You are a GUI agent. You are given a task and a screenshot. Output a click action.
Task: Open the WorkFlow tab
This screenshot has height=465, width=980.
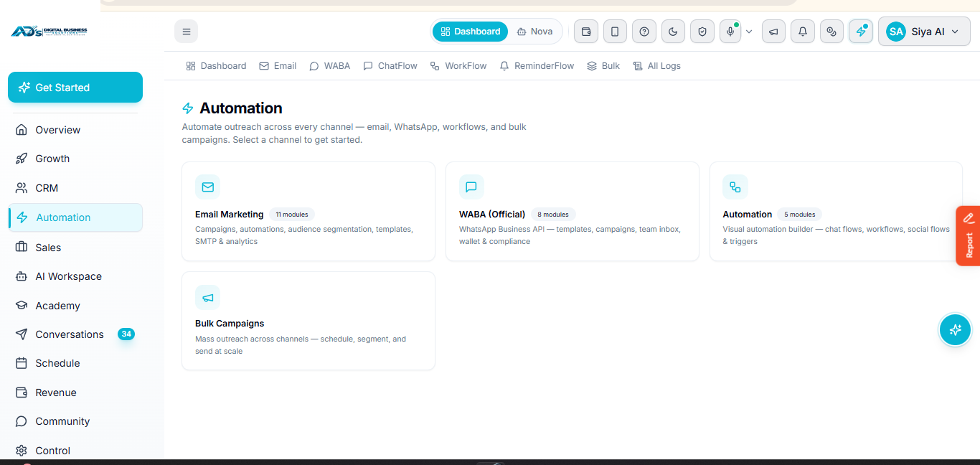click(458, 66)
